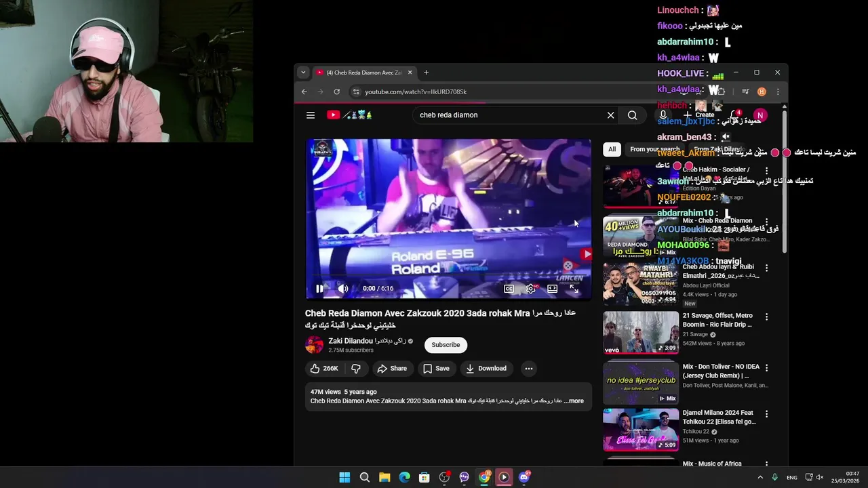Switch the player to theater mode

pyautogui.click(x=553, y=289)
